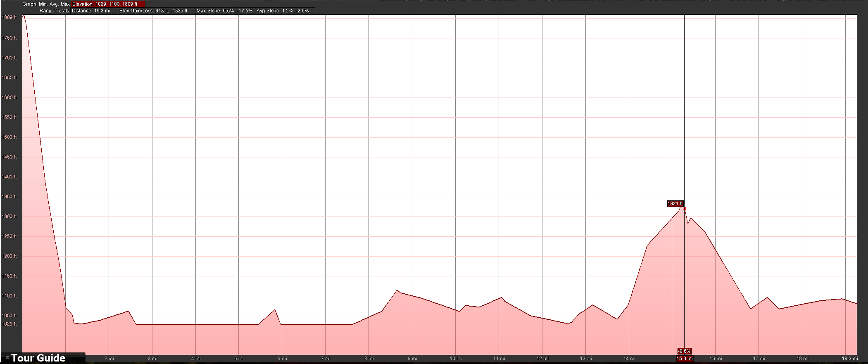Click the small cursor point on the profile
Viewport: 868px width, 364px height.
click(x=685, y=209)
